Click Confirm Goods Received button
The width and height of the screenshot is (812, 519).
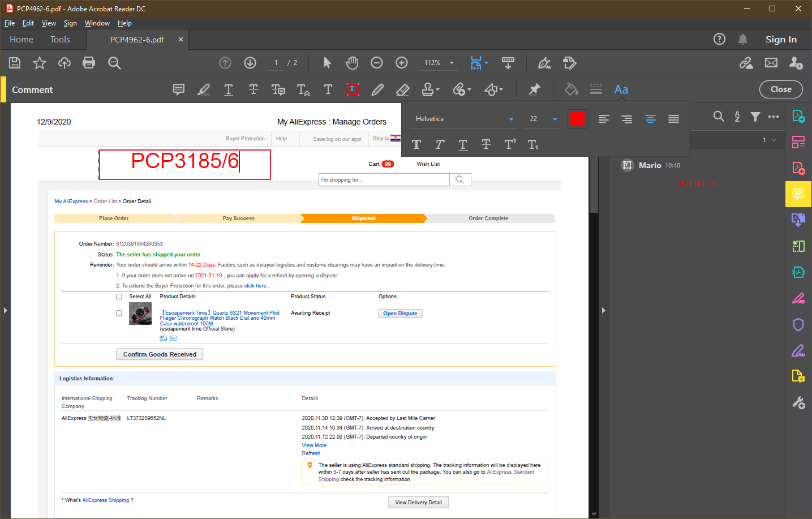(x=160, y=354)
